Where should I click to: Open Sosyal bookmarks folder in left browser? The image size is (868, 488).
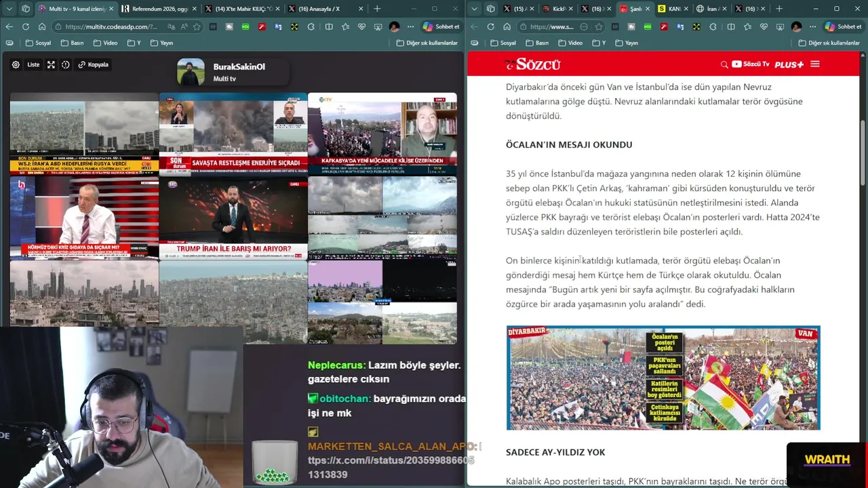point(38,43)
